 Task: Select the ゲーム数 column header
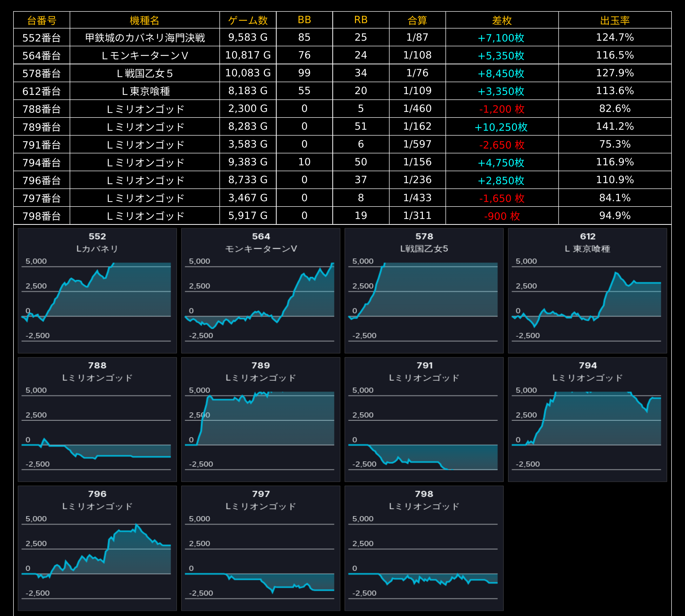click(x=248, y=20)
